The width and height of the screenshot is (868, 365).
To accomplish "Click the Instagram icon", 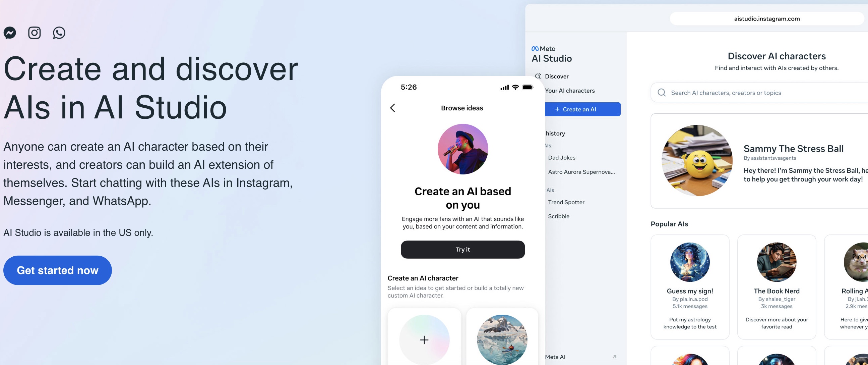I will coord(34,32).
